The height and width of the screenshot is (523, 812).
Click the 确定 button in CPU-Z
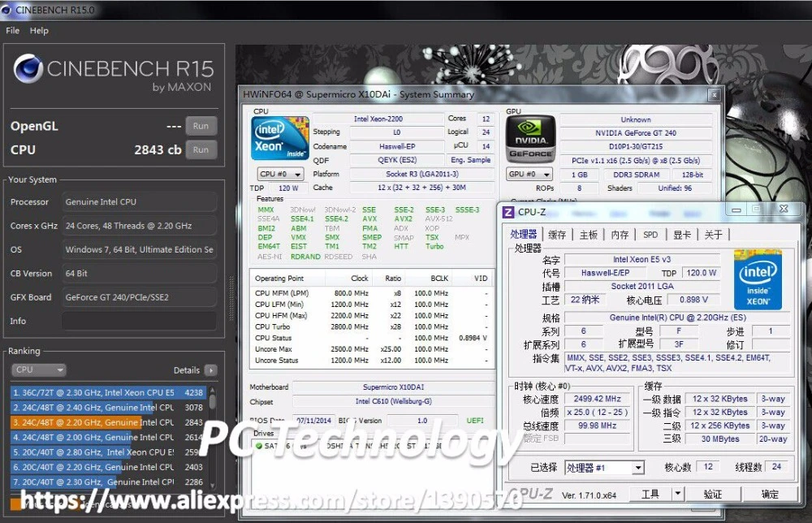(770, 495)
